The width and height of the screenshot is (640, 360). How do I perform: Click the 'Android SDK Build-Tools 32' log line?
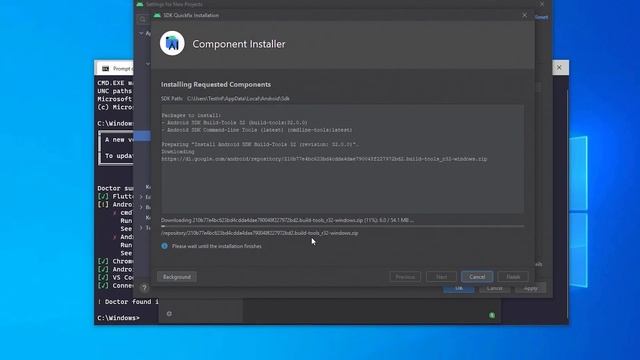234,122
